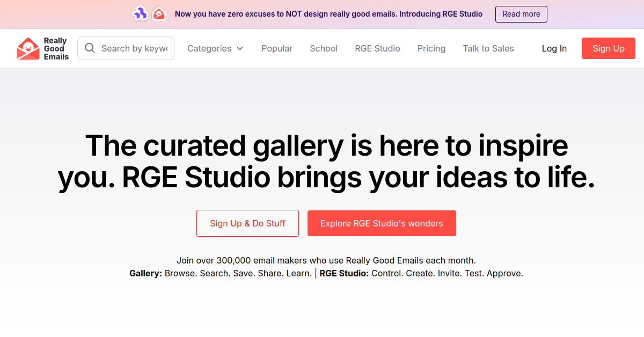Click the Really Good Emails envelope logo

click(28, 48)
